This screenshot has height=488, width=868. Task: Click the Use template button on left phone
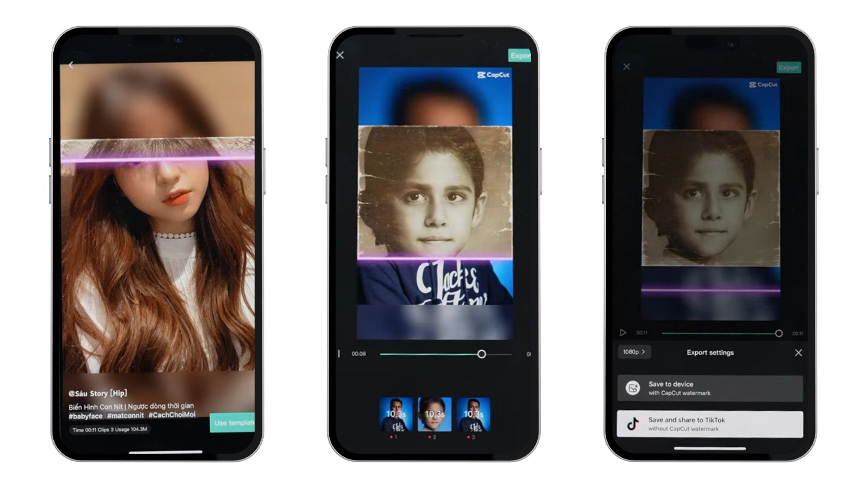point(233,422)
